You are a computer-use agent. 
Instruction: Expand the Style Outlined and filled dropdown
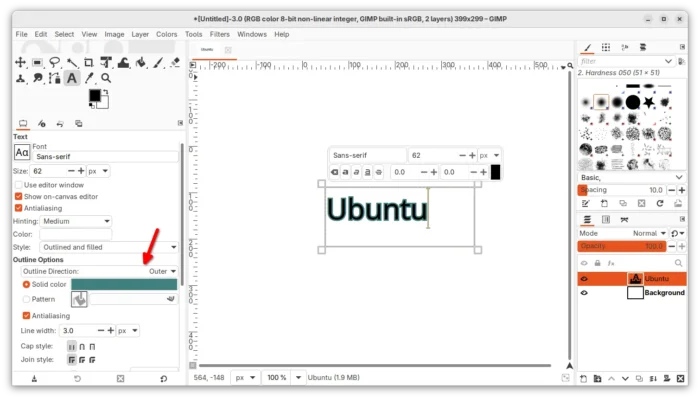pos(108,247)
